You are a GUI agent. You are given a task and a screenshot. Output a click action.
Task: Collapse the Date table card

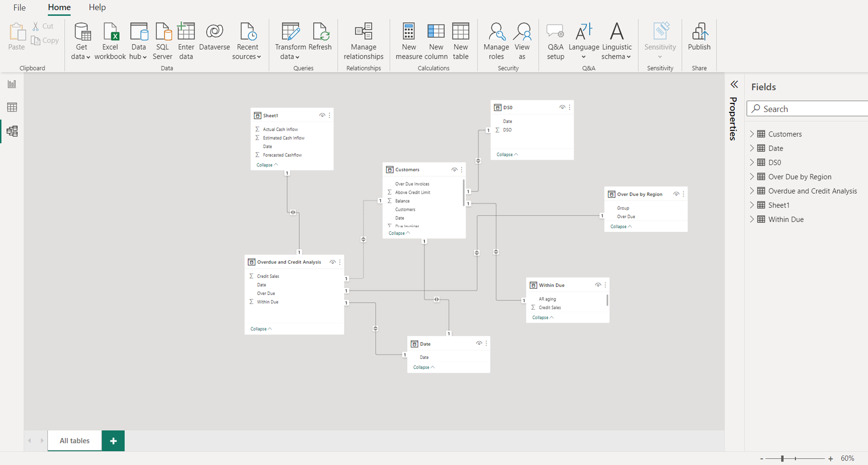point(424,367)
